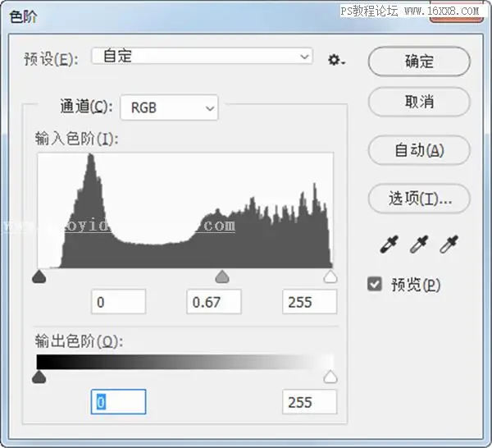Click the output shadow field with selected 0
Viewport: 492px width, 448px height.
118,401
